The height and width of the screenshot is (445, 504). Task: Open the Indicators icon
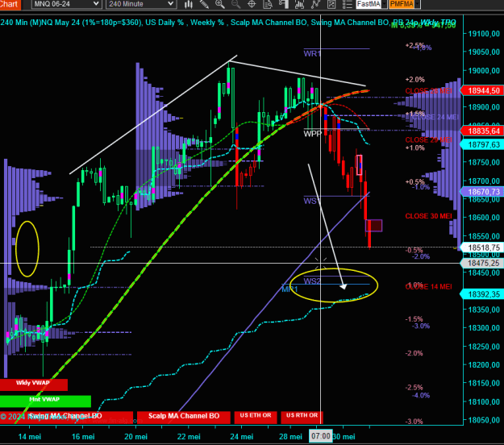click(x=315, y=4)
